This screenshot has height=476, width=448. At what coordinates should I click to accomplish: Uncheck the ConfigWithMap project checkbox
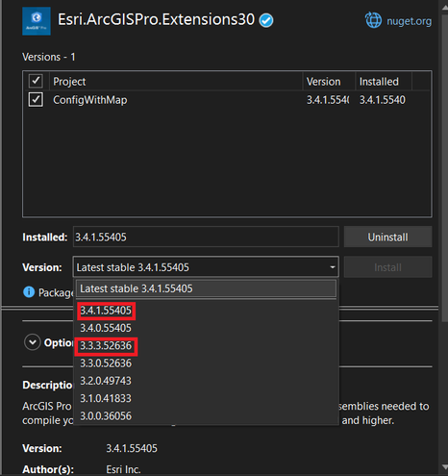coord(36,100)
